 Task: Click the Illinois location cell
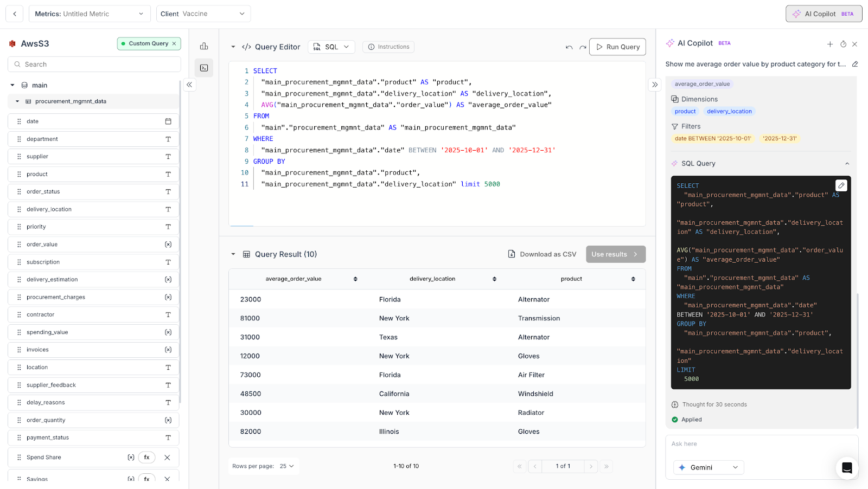coord(389,432)
